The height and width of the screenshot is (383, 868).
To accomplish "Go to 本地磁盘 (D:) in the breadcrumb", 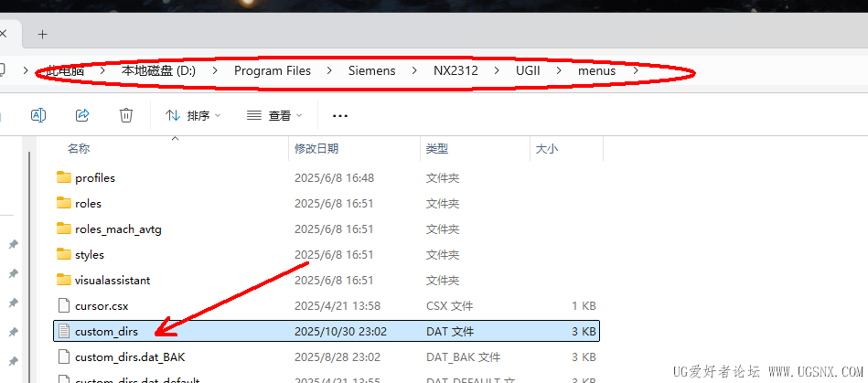I will (x=158, y=71).
